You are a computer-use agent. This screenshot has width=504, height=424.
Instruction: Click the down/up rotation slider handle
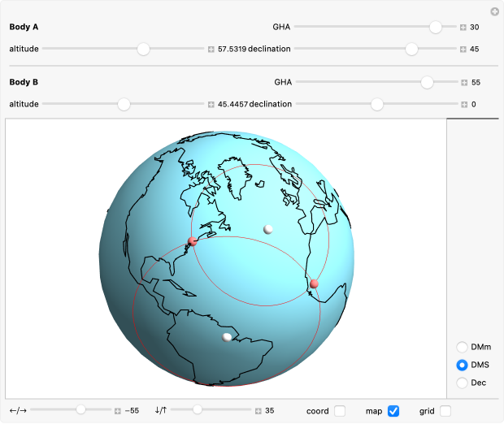pos(198,409)
